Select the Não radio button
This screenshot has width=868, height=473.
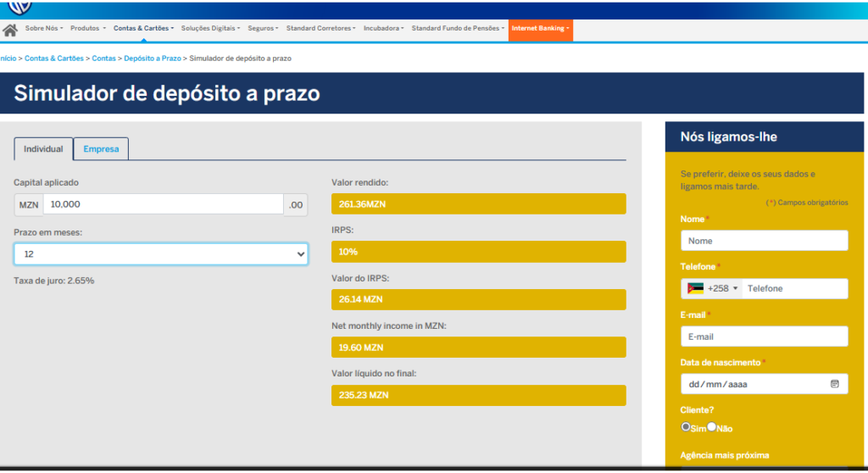tap(711, 426)
